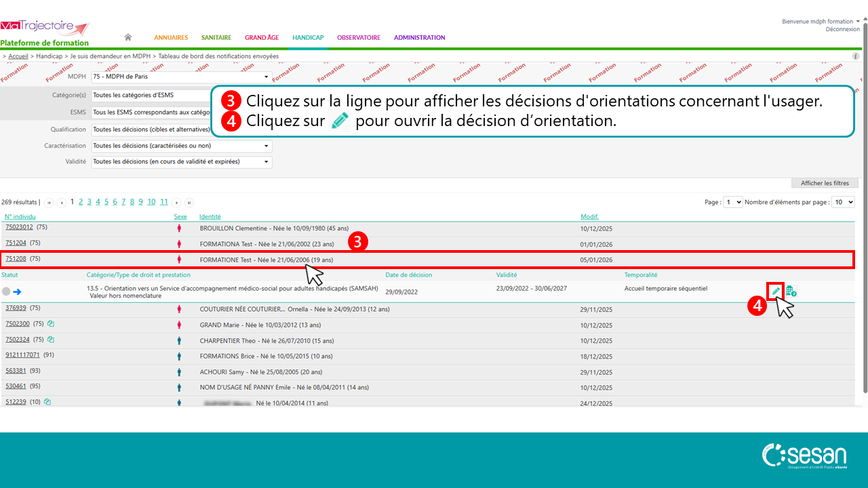Go to the next results page arrow
Screen dimensions: 868x488
tap(177, 203)
